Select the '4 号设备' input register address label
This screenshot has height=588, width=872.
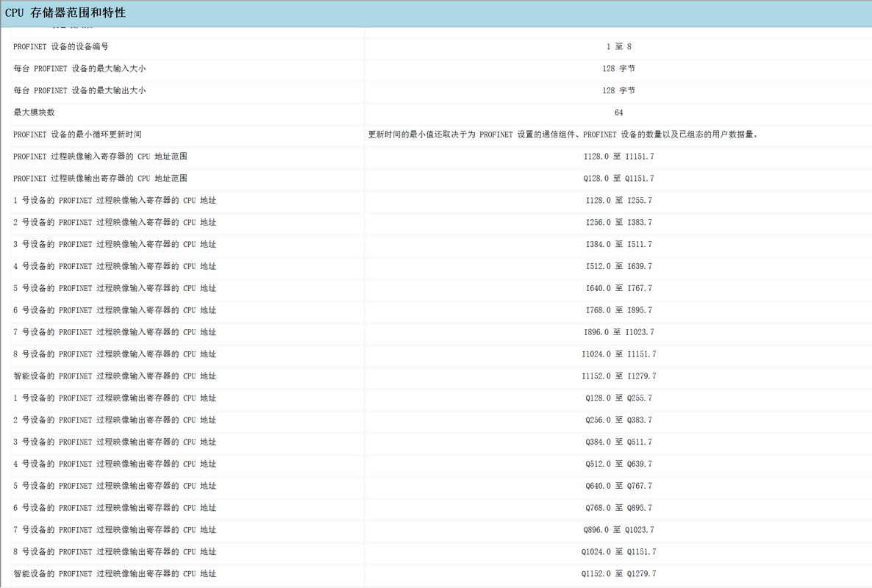pyautogui.click(x=115, y=266)
